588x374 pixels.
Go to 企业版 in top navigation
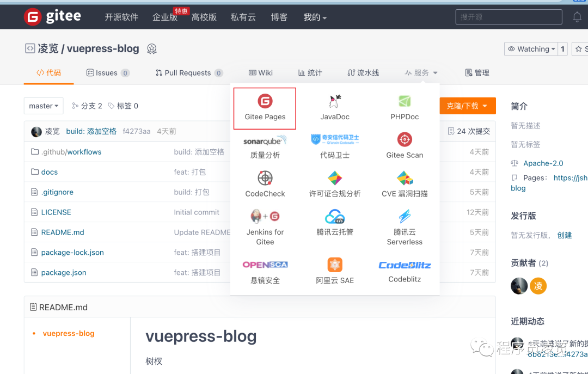pyautogui.click(x=164, y=17)
